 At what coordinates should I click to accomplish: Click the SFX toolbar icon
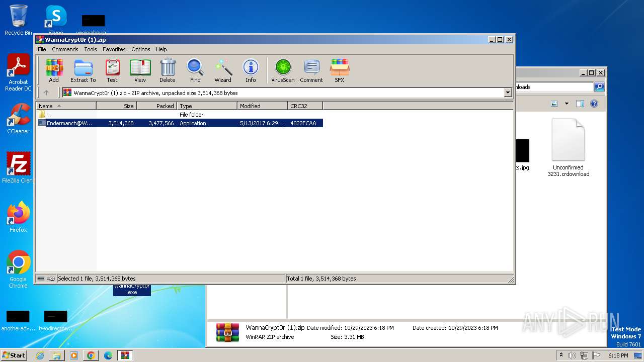pyautogui.click(x=340, y=70)
